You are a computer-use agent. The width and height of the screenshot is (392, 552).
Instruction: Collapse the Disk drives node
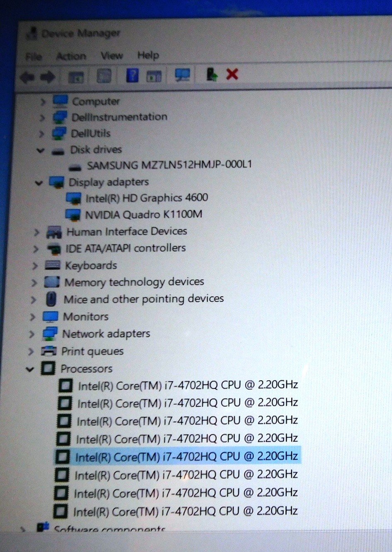pos(40,150)
